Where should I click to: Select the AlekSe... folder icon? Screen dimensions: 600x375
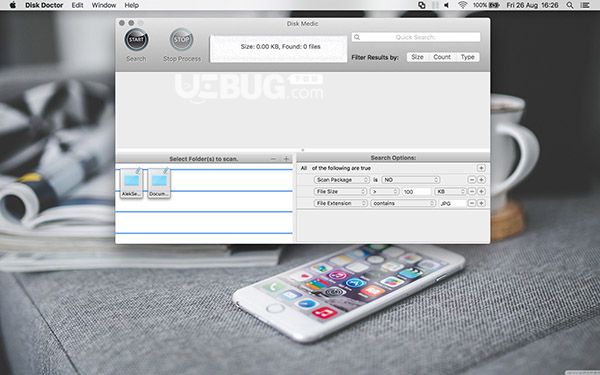[x=131, y=183]
